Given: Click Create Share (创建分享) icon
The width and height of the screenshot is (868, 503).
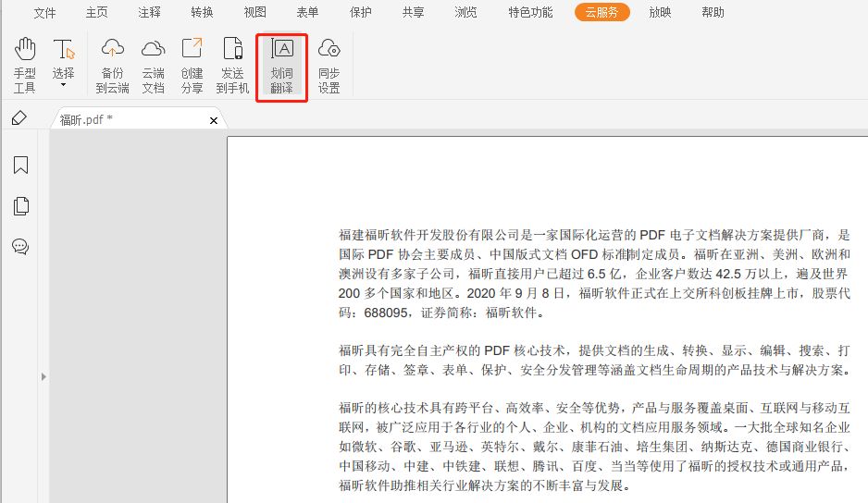Looking at the screenshot, I should 192,66.
